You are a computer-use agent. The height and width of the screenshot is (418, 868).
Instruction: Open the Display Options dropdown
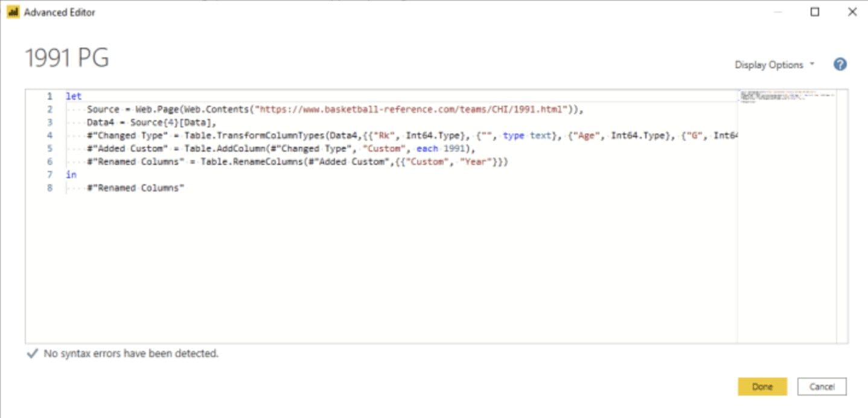click(774, 65)
